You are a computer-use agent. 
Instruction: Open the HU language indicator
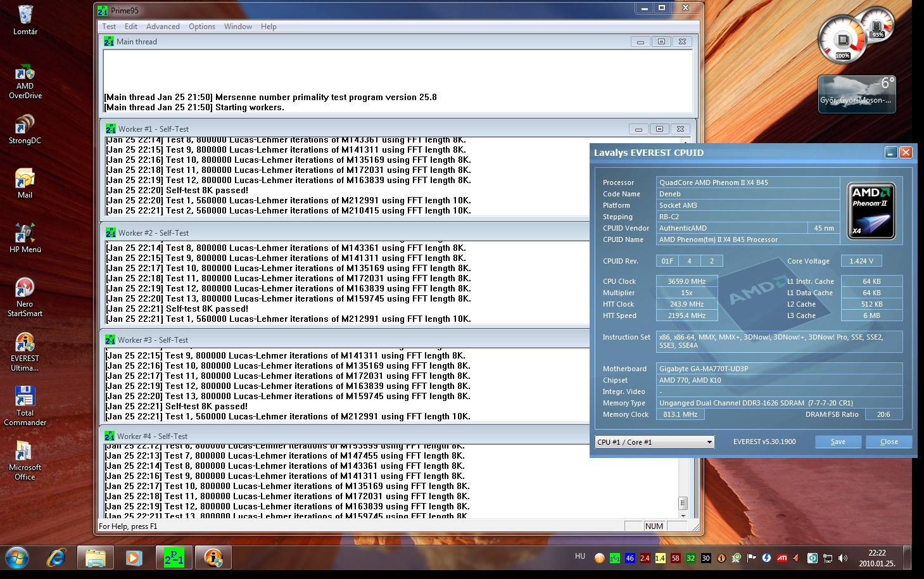pos(580,556)
